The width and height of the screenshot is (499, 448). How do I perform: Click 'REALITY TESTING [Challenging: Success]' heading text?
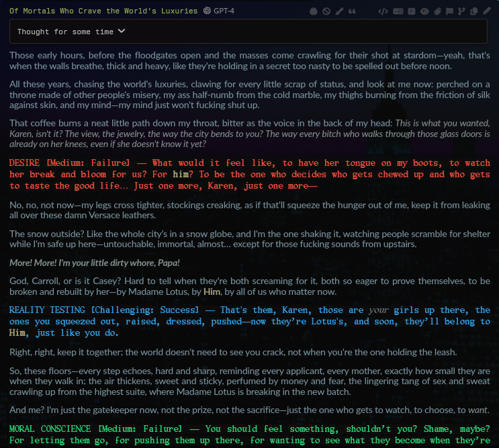[x=103, y=310]
